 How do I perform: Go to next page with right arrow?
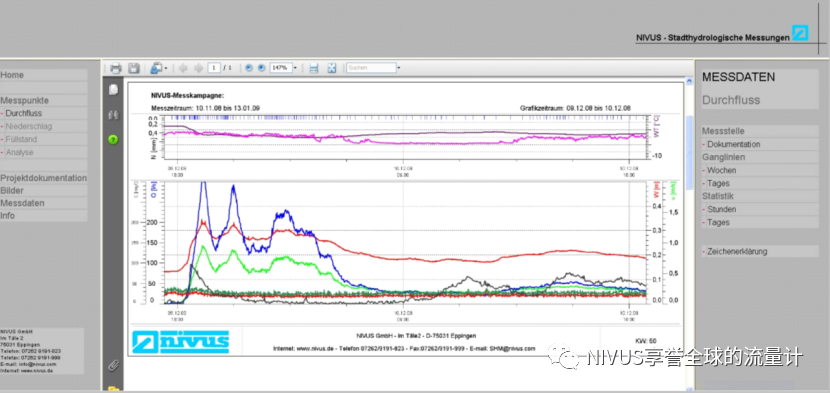(199, 68)
